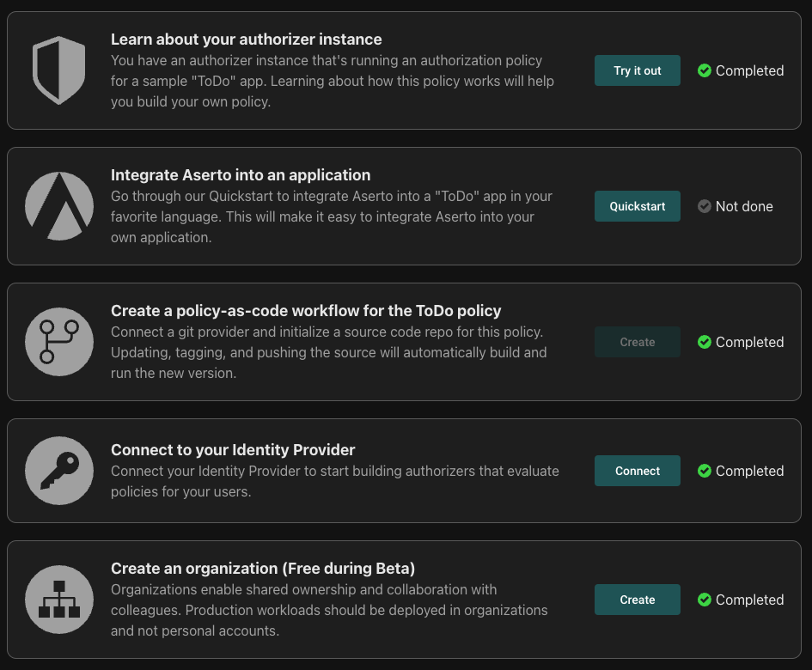812x670 pixels.
Task: Click the git branch workflow icon
Action: [x=59, y=342]
